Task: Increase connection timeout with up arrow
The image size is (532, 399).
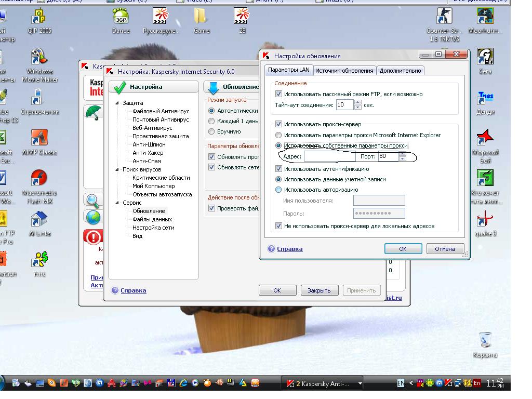Action: (x=357, y=102)
